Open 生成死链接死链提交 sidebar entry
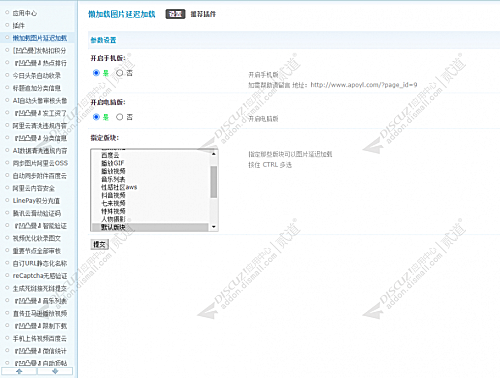This screenshot has width=500, height=378. click(x=40, y=288)
